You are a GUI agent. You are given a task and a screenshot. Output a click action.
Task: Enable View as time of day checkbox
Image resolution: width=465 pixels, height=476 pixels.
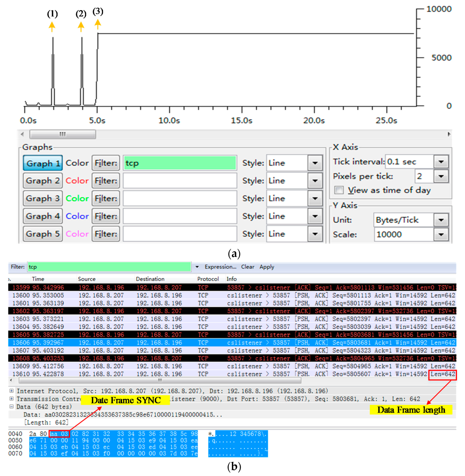tap(339, 190)
